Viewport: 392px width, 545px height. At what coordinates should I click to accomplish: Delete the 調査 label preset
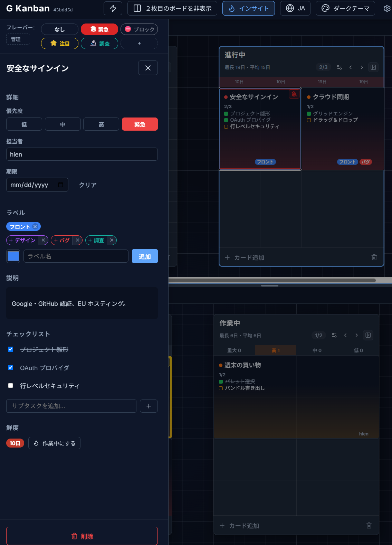pos(112,240)
